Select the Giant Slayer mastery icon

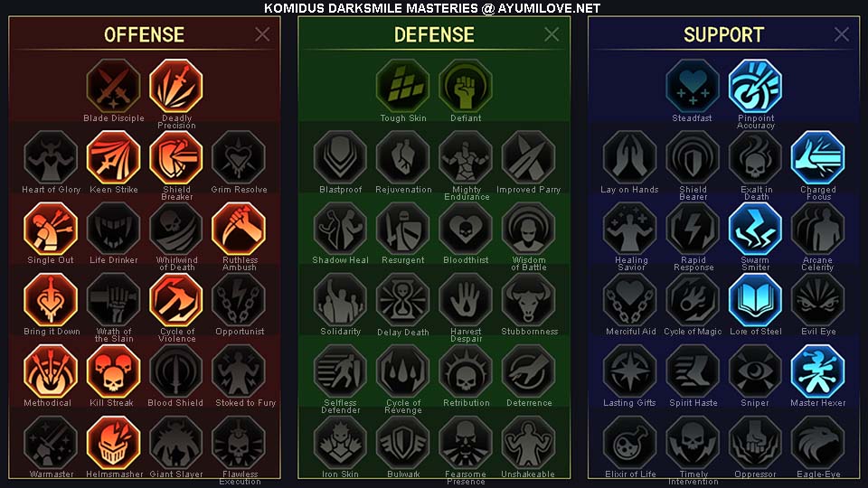point(176,443)
